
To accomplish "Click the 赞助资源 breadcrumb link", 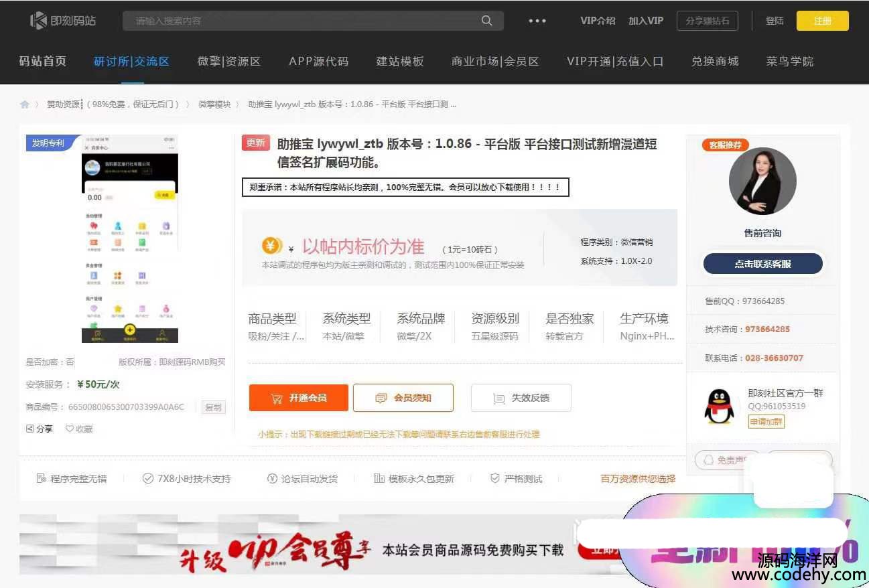I will pyautogui.click(x=113, y=104).
